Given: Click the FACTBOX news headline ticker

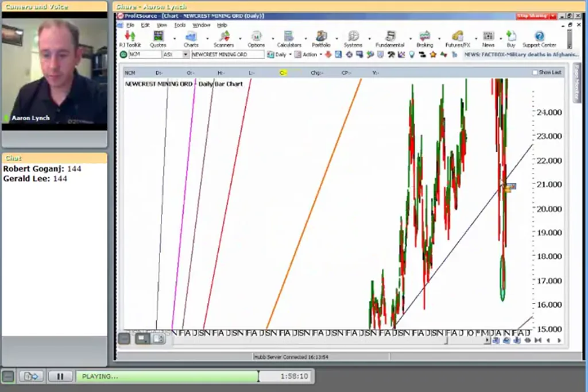Looking at the screenshot, I should (x=521, y=55).
